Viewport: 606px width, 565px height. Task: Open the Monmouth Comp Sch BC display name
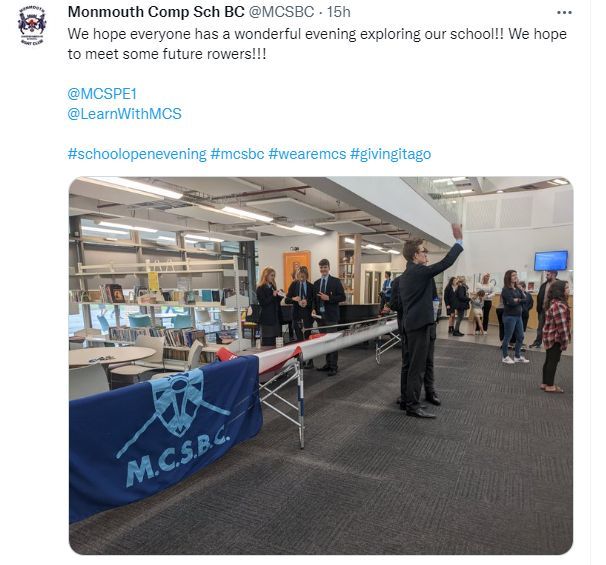156,12
